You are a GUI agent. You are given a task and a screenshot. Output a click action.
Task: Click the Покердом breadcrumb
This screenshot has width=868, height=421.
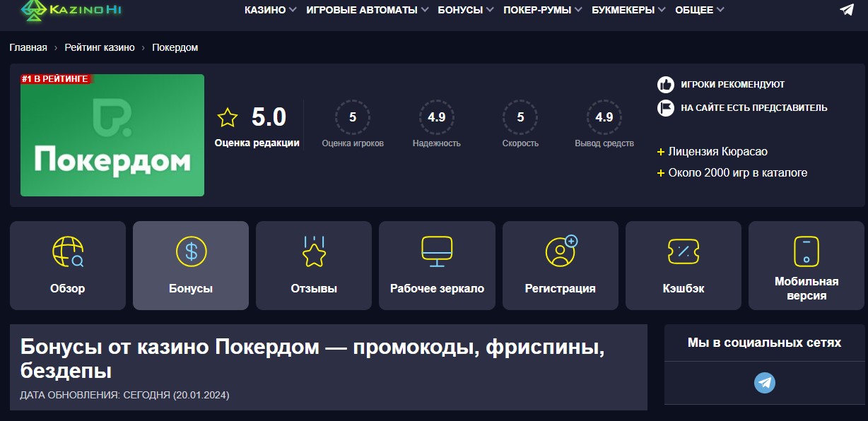click(x=175, y=47)
